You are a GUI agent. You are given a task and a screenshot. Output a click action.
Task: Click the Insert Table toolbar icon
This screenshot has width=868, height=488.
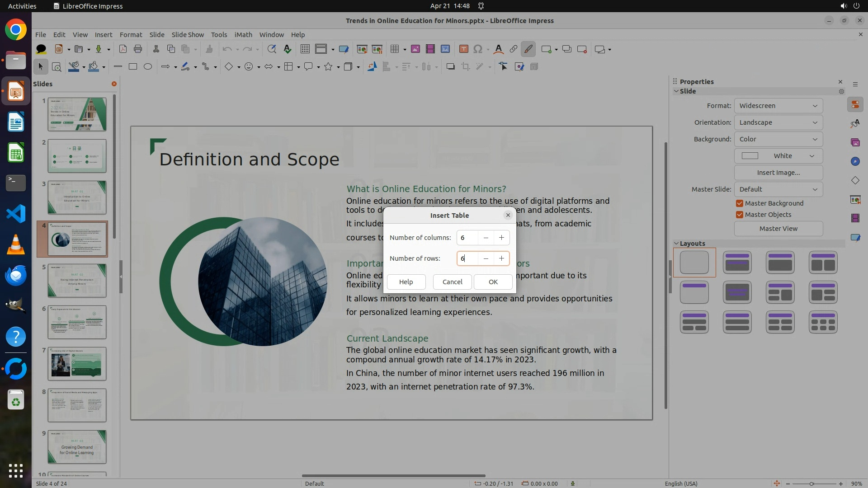click(x=395, y=49)
